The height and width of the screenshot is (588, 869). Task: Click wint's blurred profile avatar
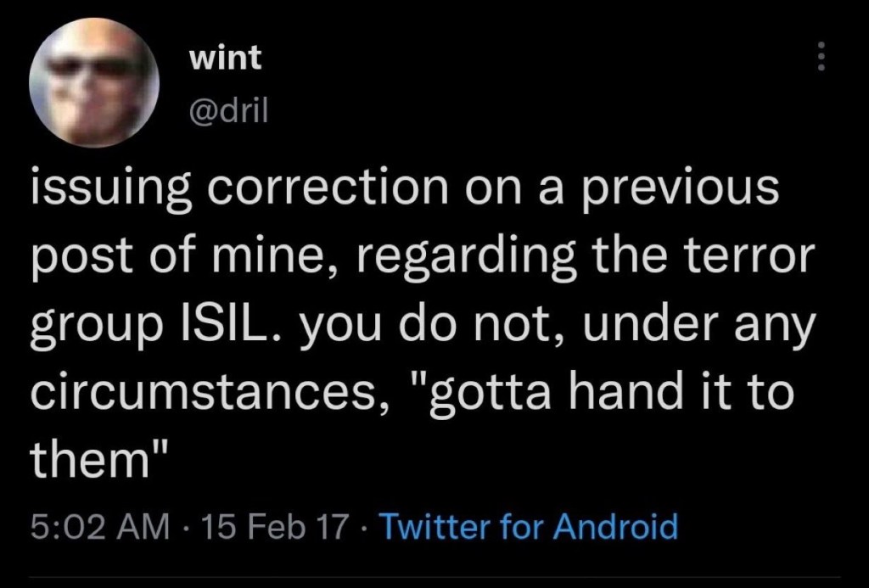coord(94,82)
